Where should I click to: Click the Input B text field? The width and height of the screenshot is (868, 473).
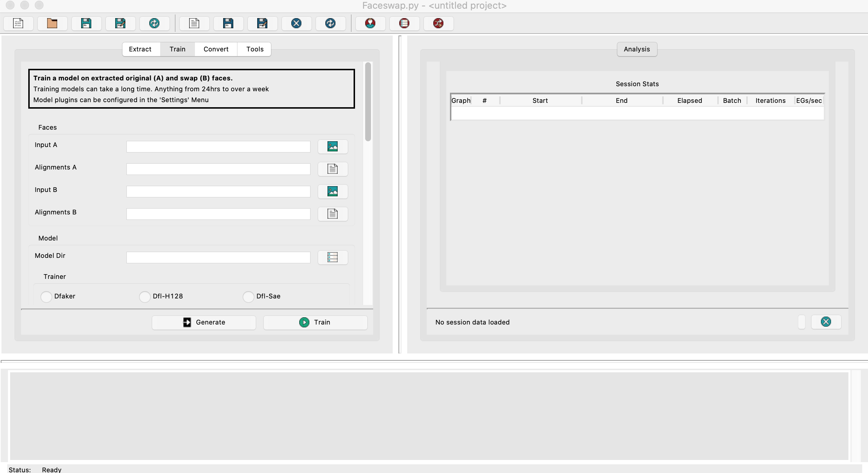[218, 192]
